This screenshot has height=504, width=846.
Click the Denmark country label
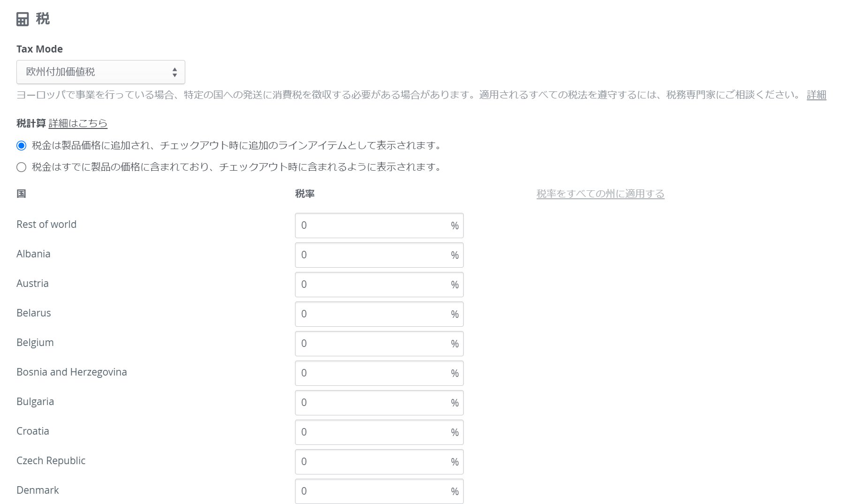click(x=38, y=490)
